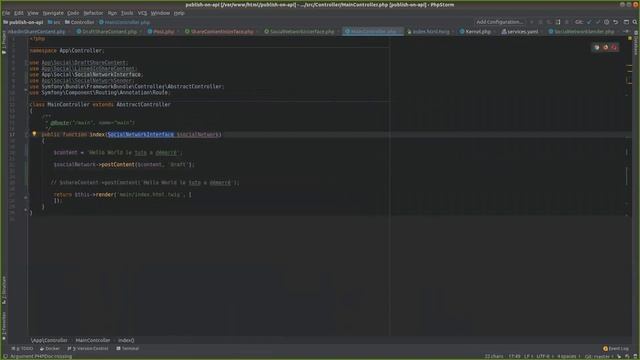
Task: Switch to services.yaml tab
Action: pyautogui.click(x=522, y=31)
